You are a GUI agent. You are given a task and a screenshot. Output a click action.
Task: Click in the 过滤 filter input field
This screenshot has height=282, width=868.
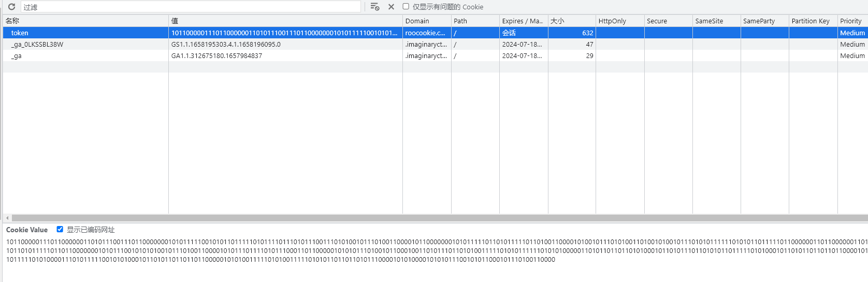coord(191,7)
